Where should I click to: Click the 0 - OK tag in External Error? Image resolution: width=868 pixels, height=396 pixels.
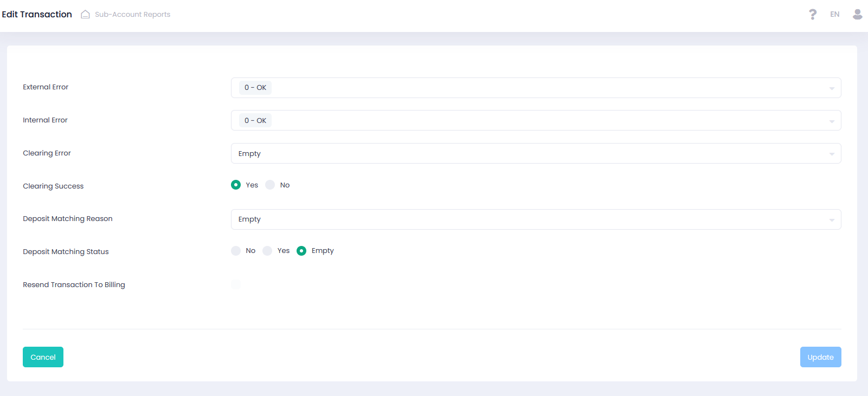click(x=255, y=88)
